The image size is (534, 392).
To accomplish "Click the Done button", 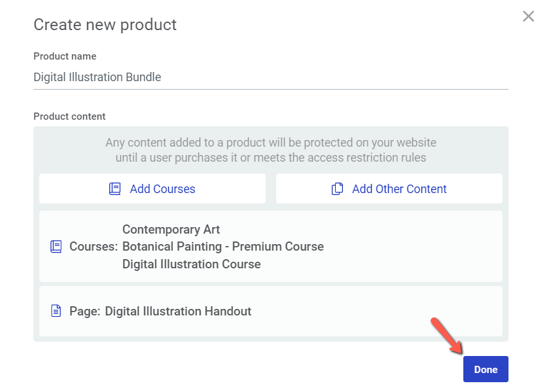I will click(486, 369).
